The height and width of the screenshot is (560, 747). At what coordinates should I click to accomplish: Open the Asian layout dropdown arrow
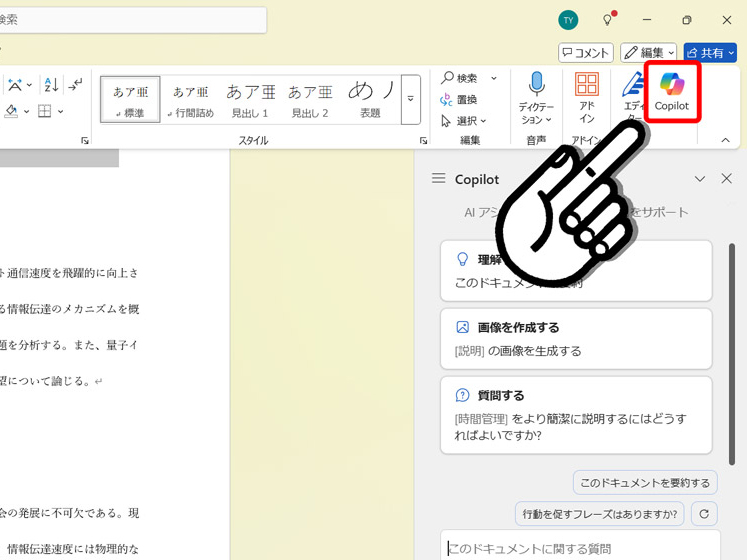tap(30, 85)
